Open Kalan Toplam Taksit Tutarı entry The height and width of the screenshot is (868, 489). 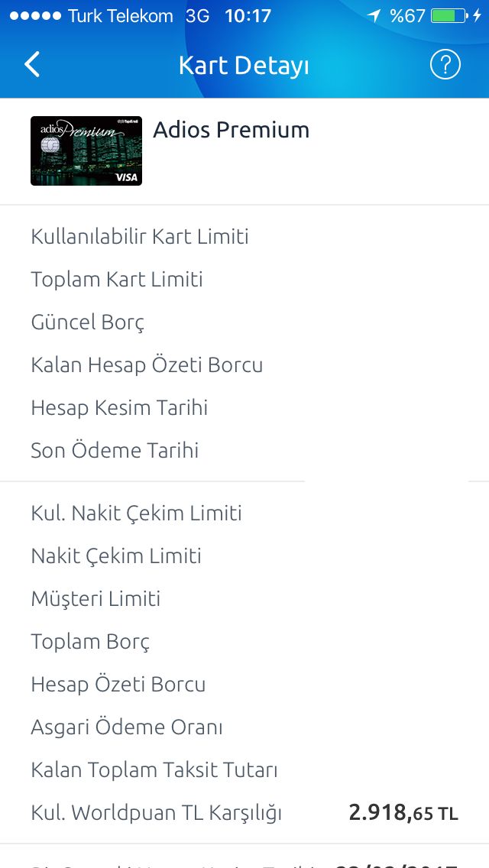[244, 770]
